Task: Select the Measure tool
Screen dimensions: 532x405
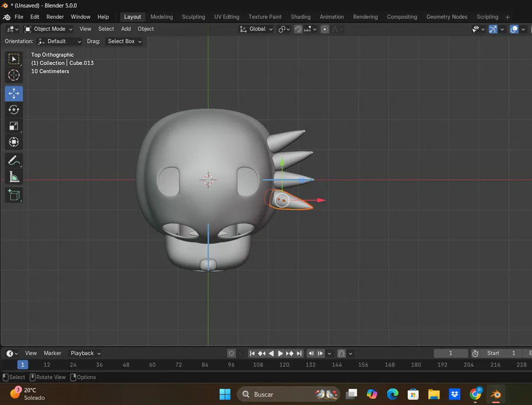Action: 14,176
